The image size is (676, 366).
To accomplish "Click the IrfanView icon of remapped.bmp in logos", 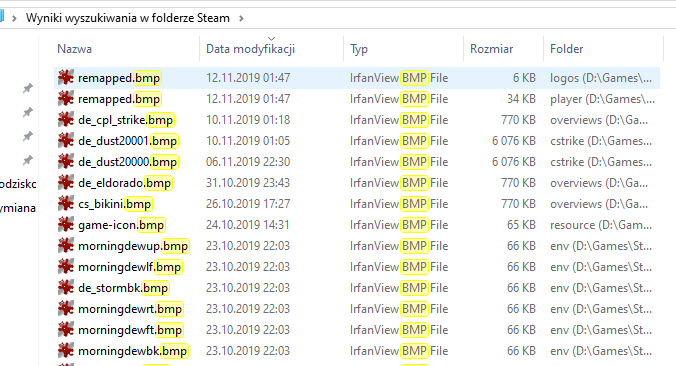I will tap(66, 78).
